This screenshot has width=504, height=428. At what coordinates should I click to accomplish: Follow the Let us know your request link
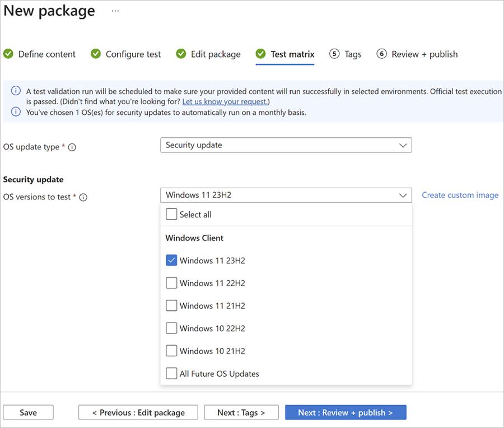(226, 101)
